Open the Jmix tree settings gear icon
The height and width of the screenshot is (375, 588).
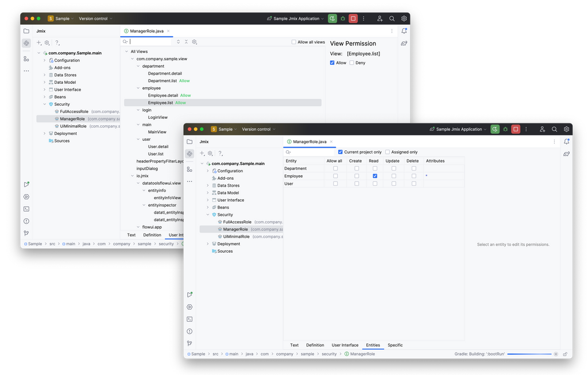(209, 153)
